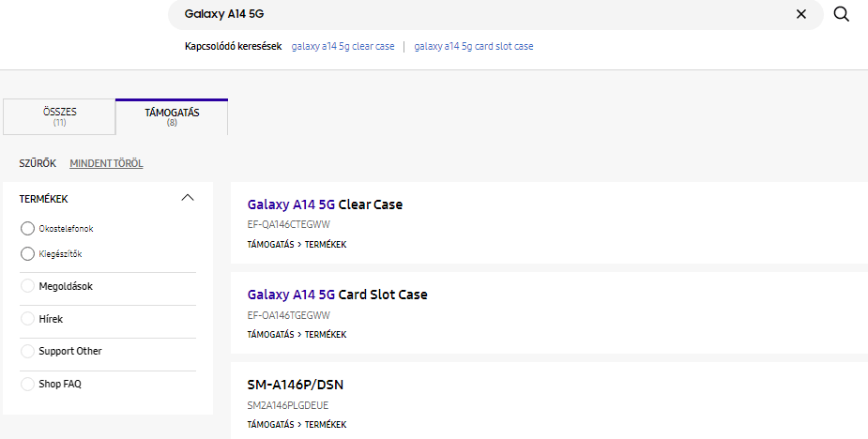
Task: Click Termékek breadcrumb under Card Slot Case result
Action: tap(326, 335)
